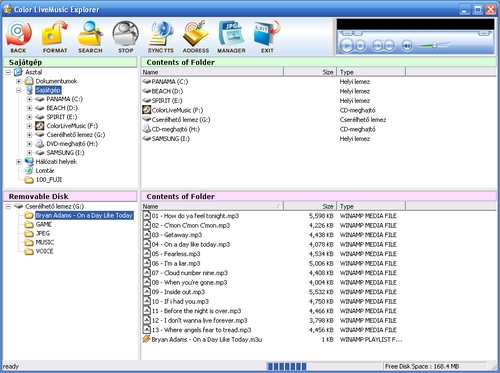
Task: Collapse the Asztal tree node
Action: pyautogui.click(x=8, y=72)
